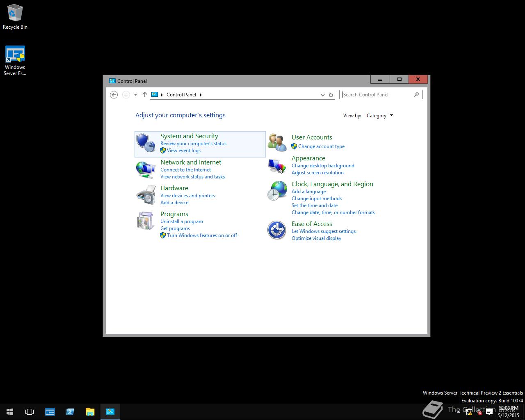Open the Ease of Access icon
Viewport: 525px width, 420px height.
pos(277,230)
